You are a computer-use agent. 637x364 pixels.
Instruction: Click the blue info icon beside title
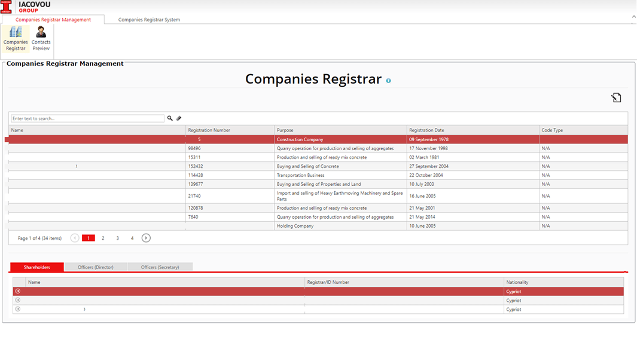[388, 80]
